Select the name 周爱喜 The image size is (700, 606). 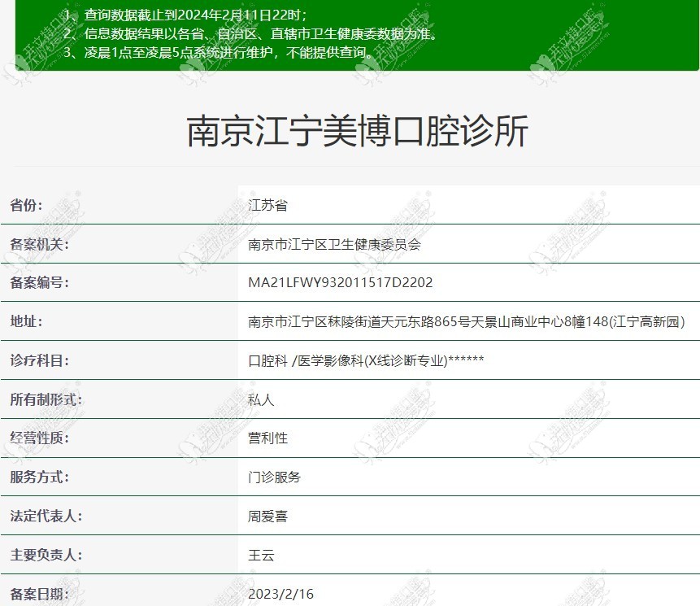[267, 517]
